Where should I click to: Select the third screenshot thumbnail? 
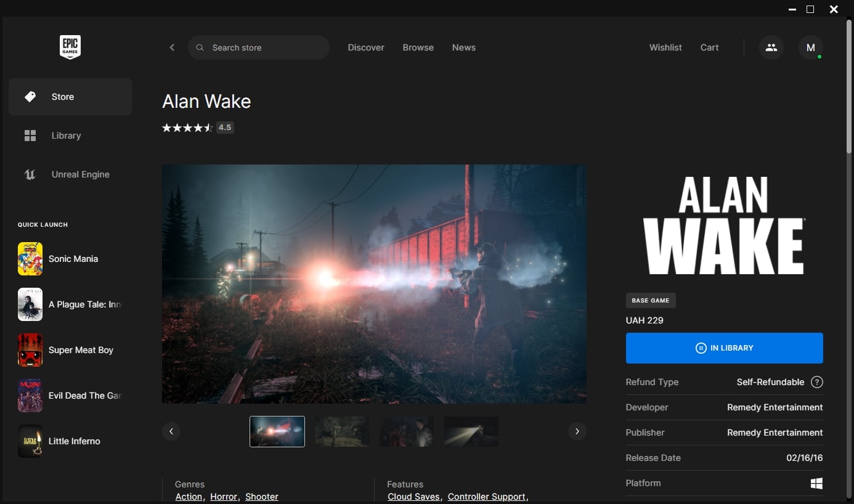coord(407,431)
